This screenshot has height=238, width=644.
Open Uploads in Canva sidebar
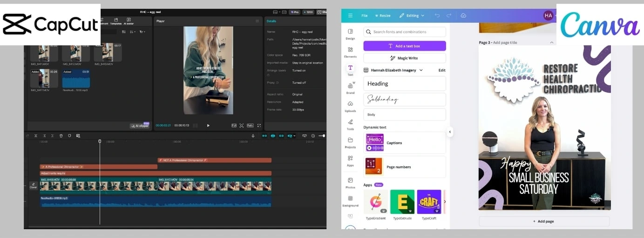click(x=350, y=106)
